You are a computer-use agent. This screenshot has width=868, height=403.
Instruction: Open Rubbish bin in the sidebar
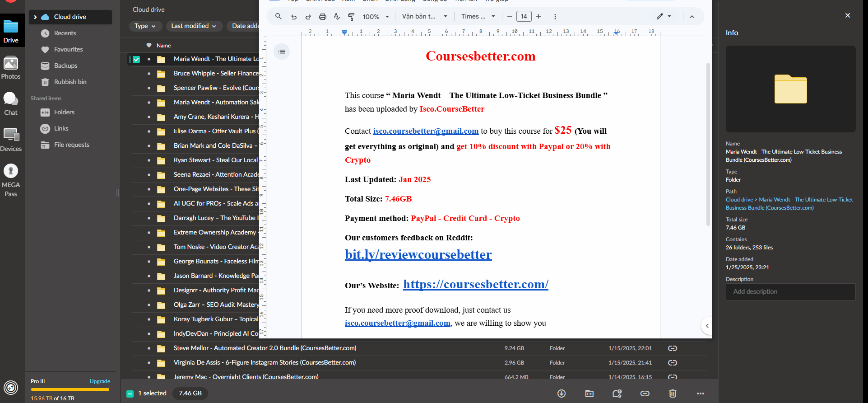pyautogui.click(x=70, y=82)
